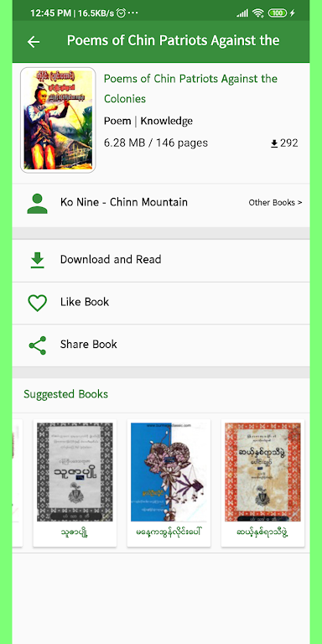
Task: Toggle the heart Like icon
Action: 38,303
